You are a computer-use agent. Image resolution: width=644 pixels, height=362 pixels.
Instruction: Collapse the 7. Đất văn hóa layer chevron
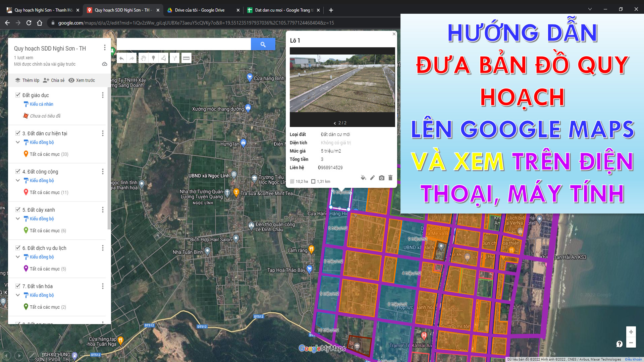coord(18,295)
